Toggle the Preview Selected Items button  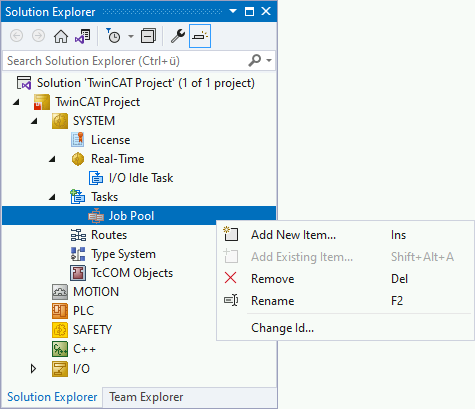click(200, 36)
